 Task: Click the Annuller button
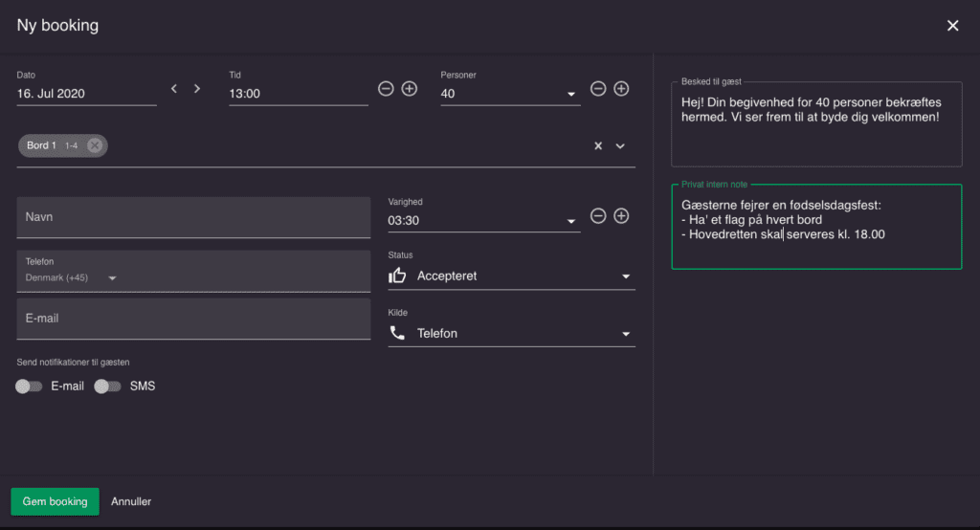131,501
